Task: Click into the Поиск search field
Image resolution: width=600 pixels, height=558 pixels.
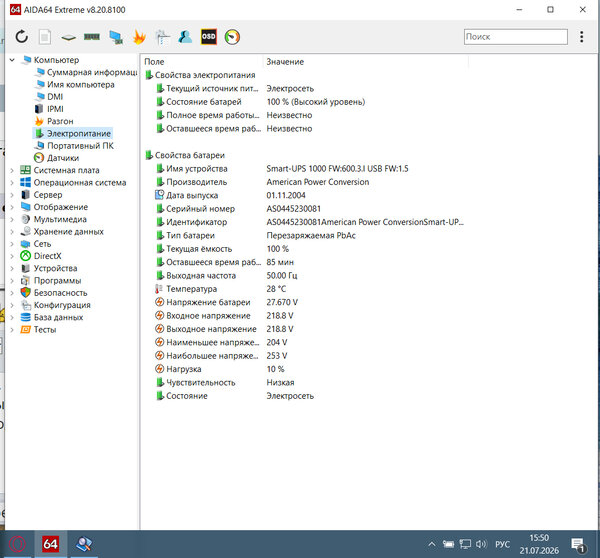Action: point(515,37)
